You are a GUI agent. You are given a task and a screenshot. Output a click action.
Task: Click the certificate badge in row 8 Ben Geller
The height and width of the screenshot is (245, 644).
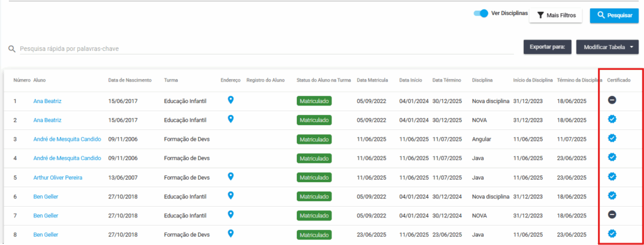pos(612,234)
